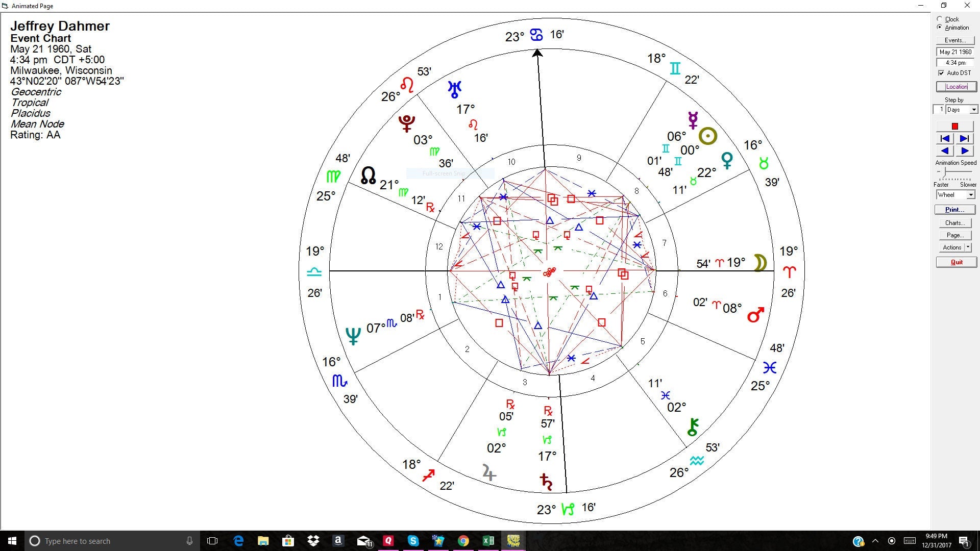This screenshot has width=980, height=551.
Task: Launch Google Chrome from the taskbar
Action: point(463,541)
